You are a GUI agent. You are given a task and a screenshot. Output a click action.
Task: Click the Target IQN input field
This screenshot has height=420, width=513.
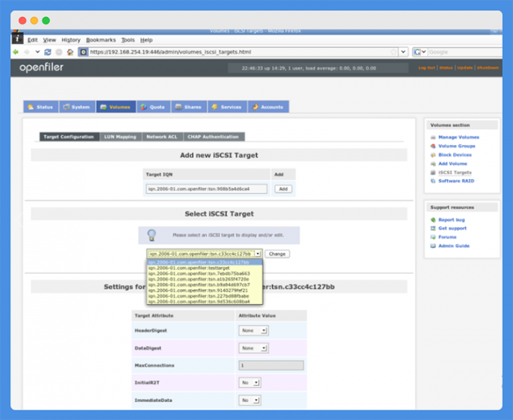206,189
